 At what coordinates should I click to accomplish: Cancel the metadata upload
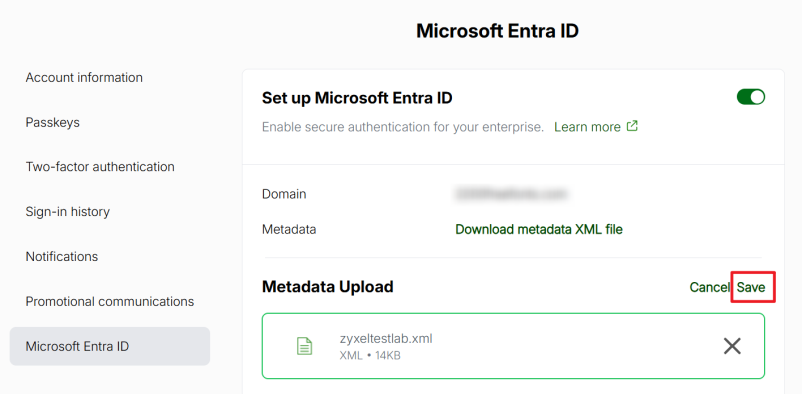(709, 287)
